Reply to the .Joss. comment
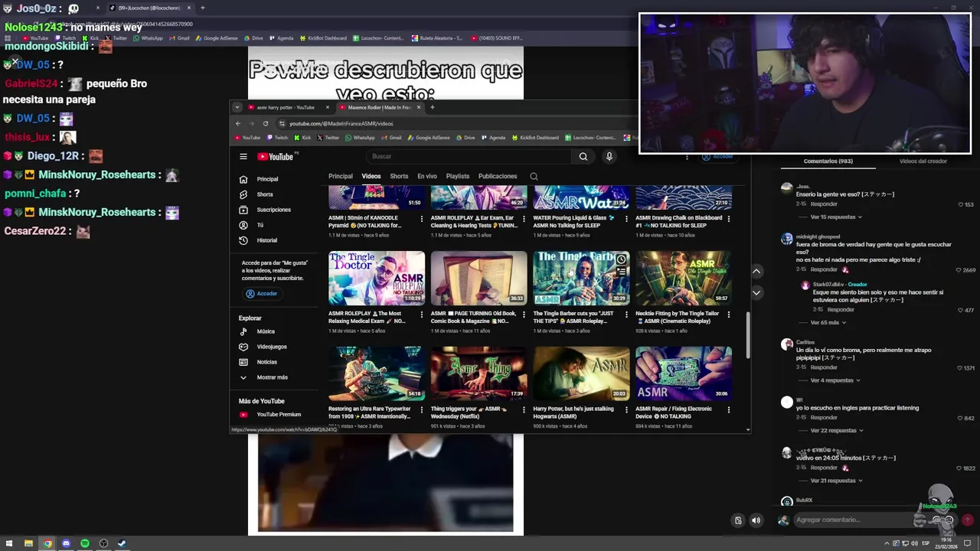980x551 pixels. (x=824, y=204)
